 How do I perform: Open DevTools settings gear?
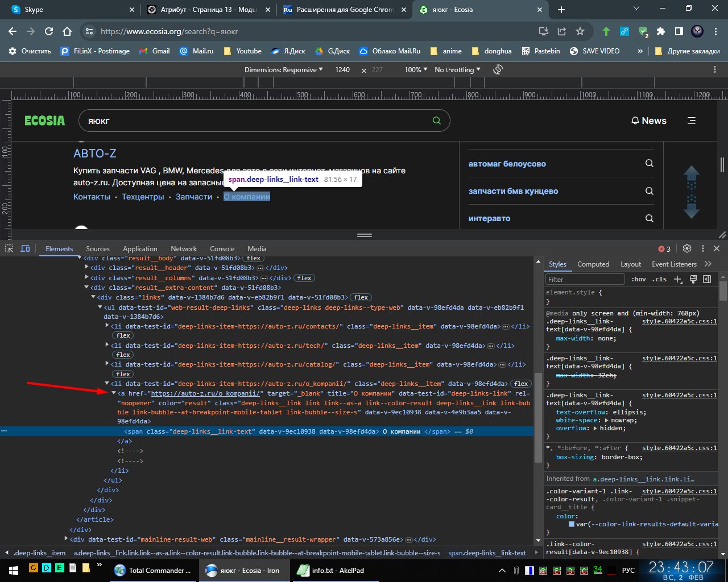tap(687, 248)
